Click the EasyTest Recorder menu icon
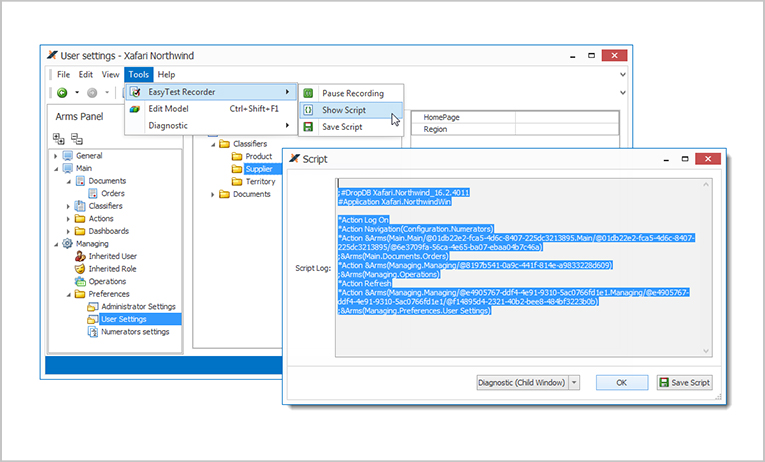This screenshot has height=462, width=765. [135, 92]
